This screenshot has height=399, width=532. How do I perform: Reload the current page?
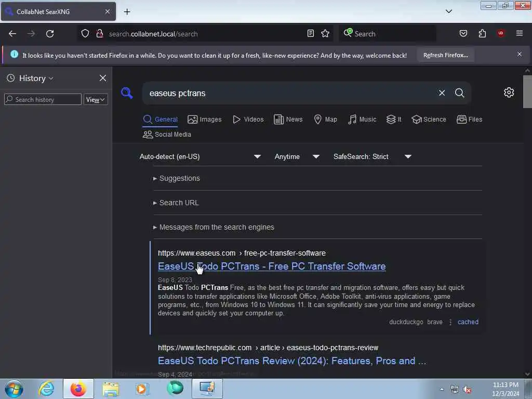pyautogui.click(x=50, y=34)
